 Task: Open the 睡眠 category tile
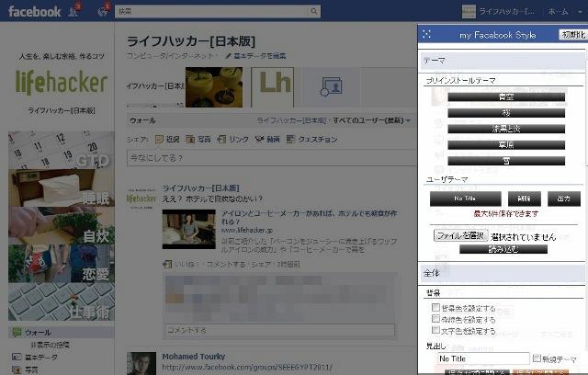(62, 187)
